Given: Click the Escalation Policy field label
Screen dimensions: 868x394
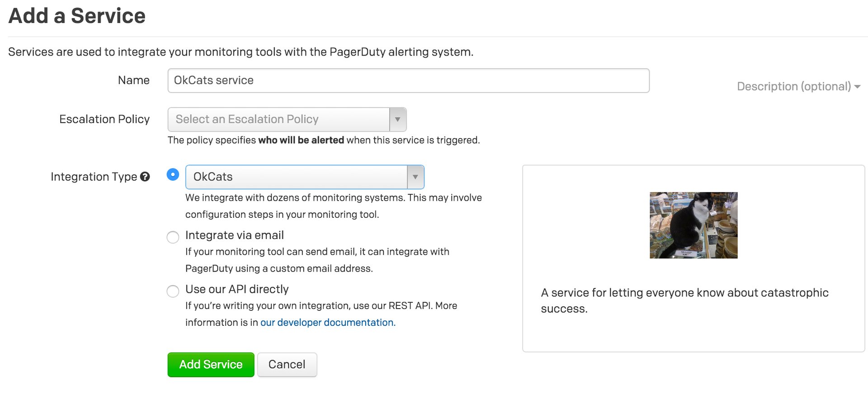Looking at the screenshot, I should point(104,119).
